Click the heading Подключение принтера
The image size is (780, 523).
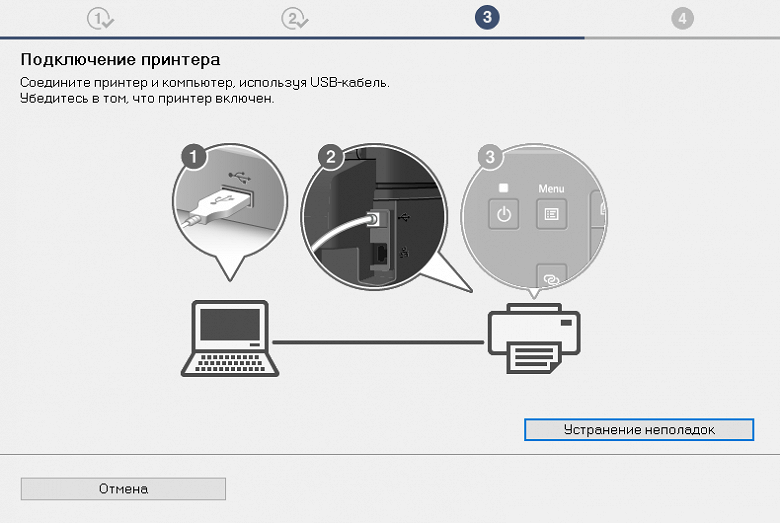pos(120,60)
